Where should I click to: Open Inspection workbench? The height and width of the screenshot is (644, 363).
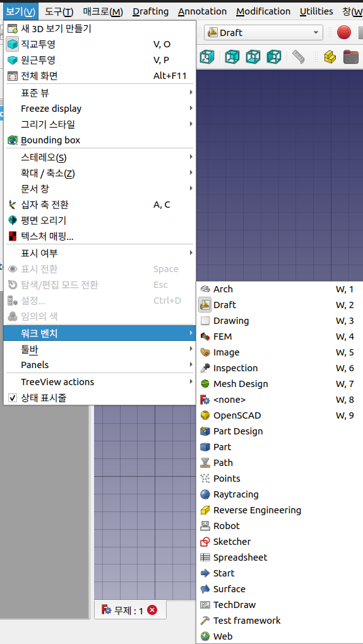(x=279, y=368)
